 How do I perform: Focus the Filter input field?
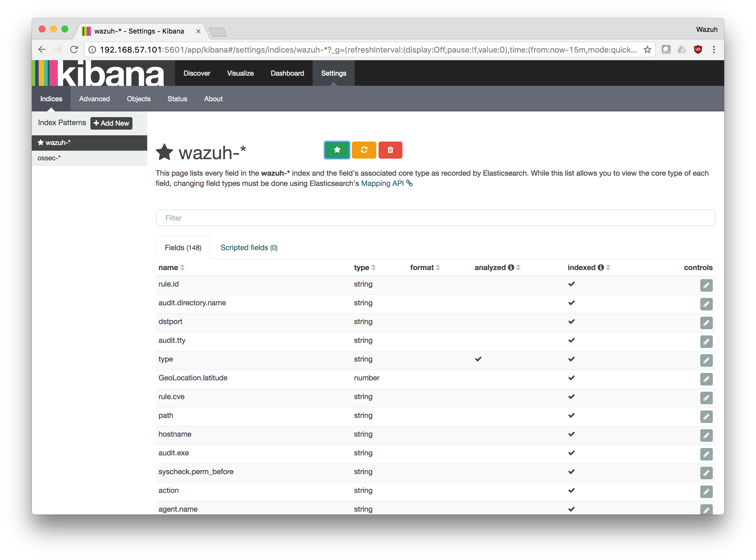click(x=435, y=218)
